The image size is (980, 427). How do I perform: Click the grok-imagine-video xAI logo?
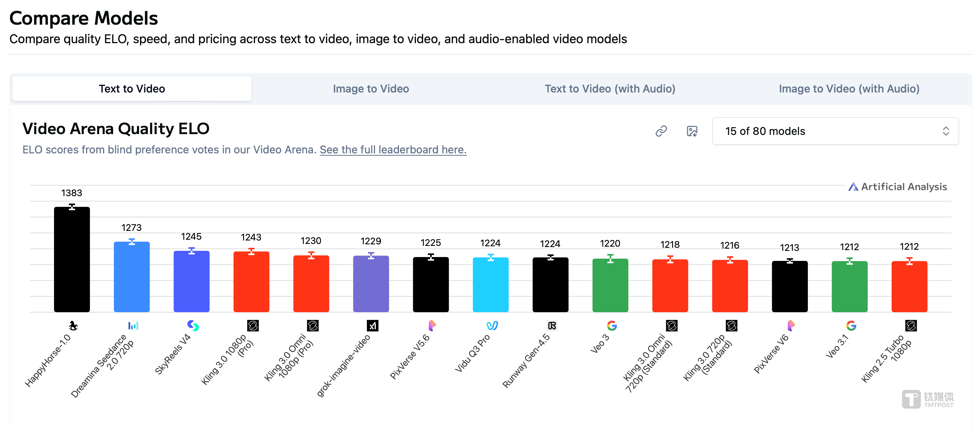point(372,326)
